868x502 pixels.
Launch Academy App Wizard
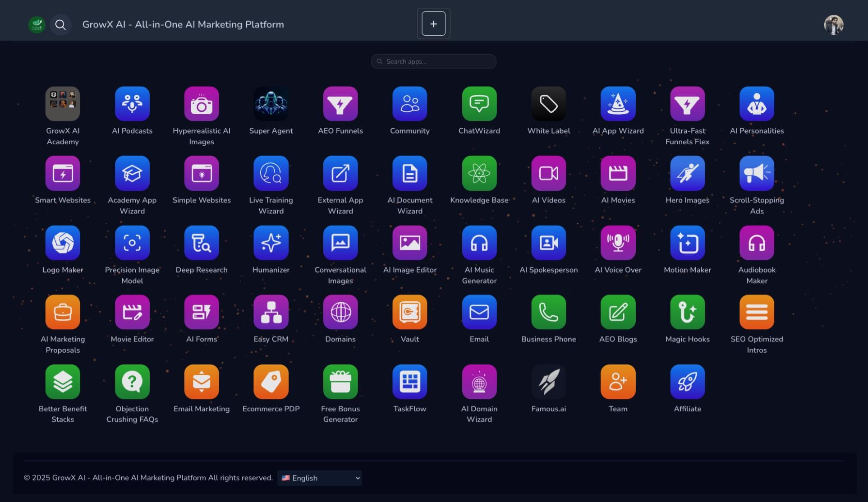132,173
